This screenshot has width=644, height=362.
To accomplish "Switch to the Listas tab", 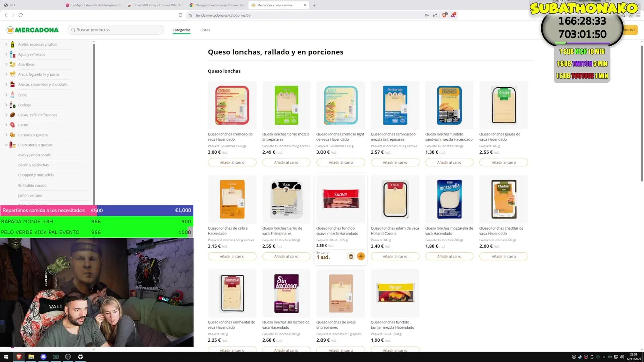I will coord(205,30).
